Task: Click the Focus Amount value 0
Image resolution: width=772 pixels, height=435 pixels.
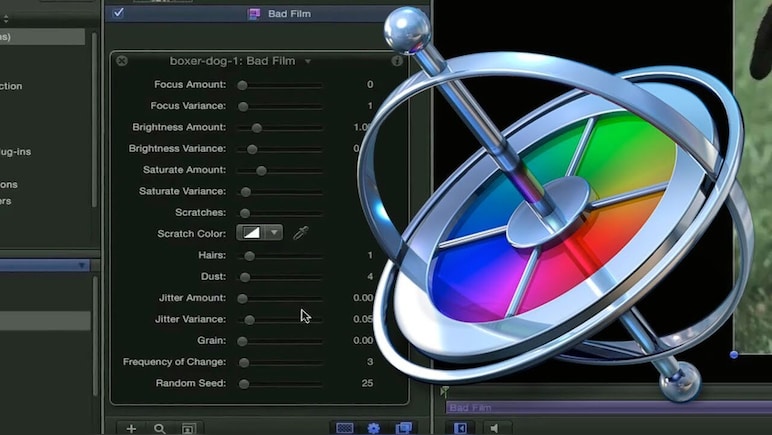Action: pyautogui.click(x=370, y=85)
